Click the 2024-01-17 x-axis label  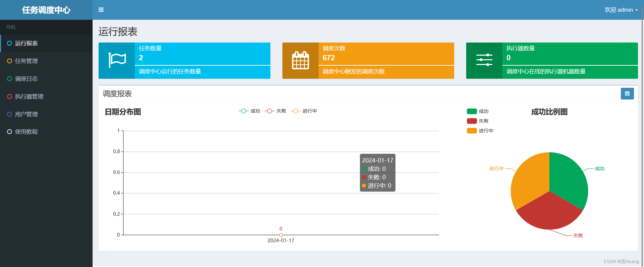click(x=281, y=241)
